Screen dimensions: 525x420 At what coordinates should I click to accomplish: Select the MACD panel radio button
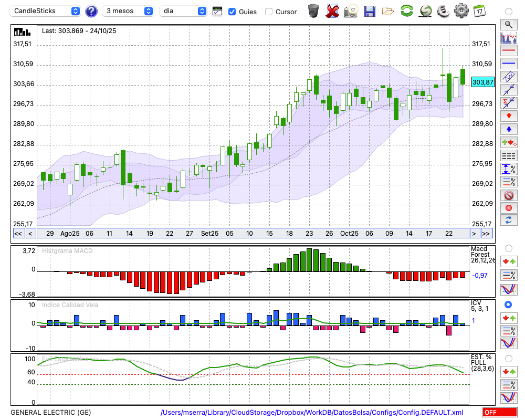click(509, 248)
